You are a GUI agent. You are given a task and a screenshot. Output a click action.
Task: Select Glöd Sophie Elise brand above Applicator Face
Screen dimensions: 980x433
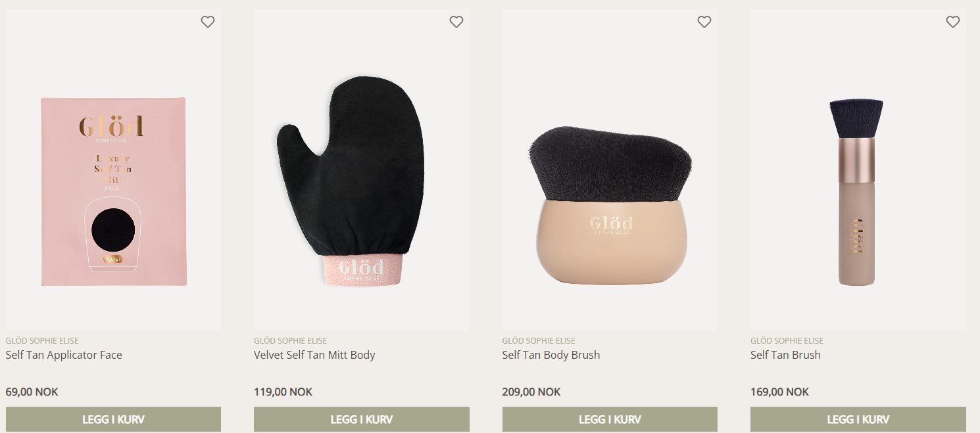(x=42, y=340)
